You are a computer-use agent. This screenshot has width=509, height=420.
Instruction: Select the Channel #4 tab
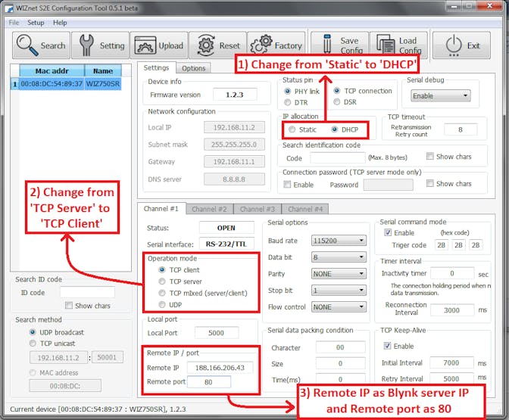(305, 209)
